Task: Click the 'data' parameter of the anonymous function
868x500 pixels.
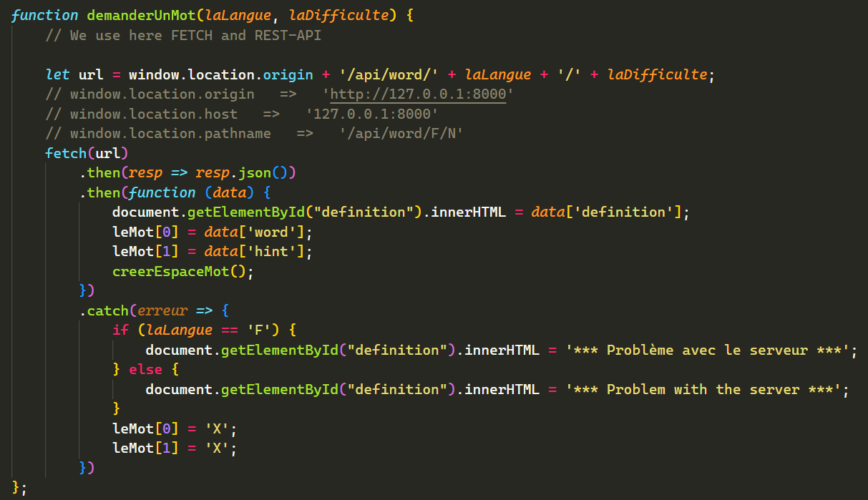Action: (229, 192)
